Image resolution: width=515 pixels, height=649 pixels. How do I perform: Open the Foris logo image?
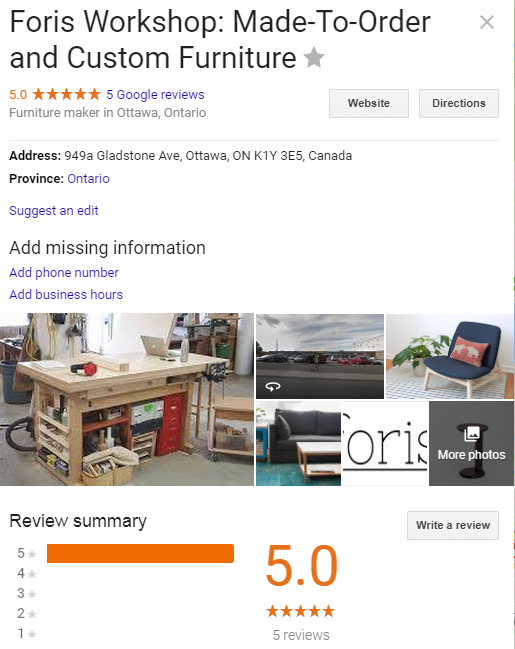coord(385,443)
